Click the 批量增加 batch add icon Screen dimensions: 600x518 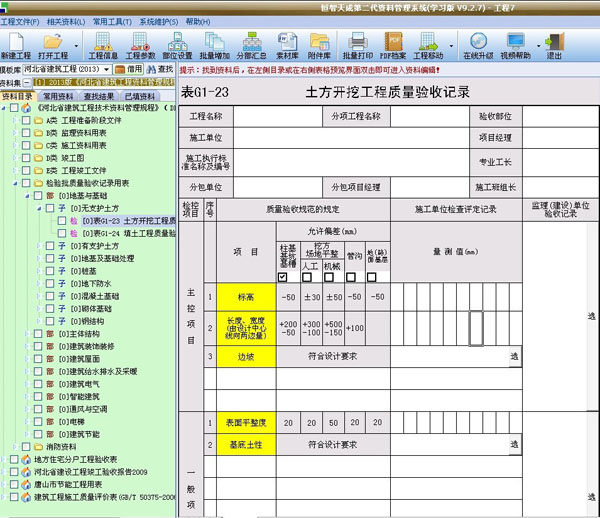pos(214,46)
